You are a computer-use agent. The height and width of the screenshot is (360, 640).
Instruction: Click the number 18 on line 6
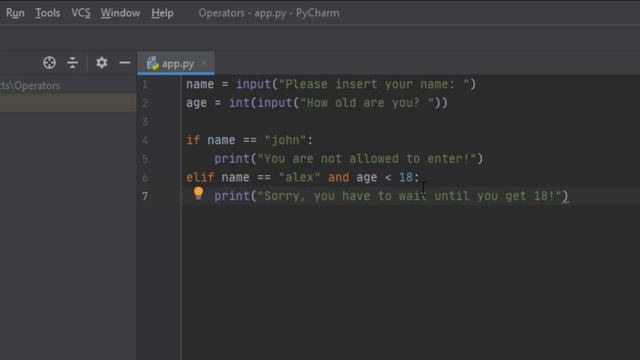coord(406,178)
